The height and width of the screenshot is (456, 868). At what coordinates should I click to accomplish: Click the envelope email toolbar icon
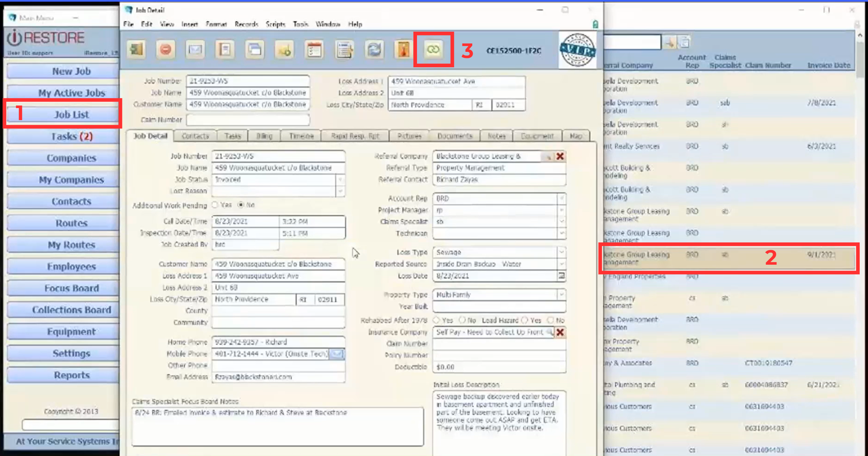coord(195,50)
